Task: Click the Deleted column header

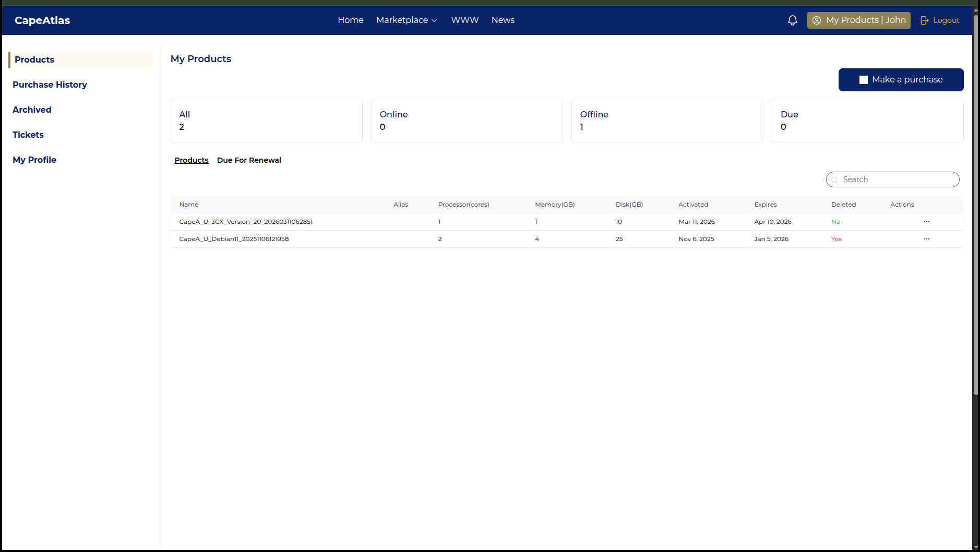Action: 843,205
